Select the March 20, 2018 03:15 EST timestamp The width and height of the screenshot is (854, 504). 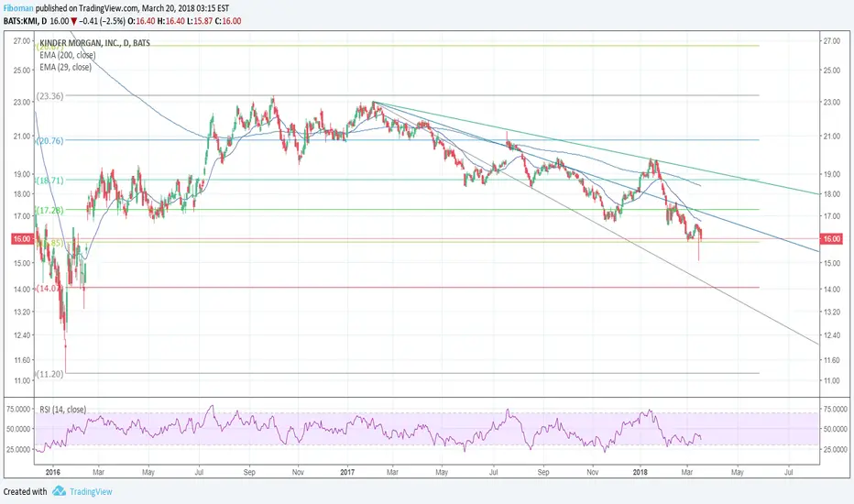coord(186,8)
